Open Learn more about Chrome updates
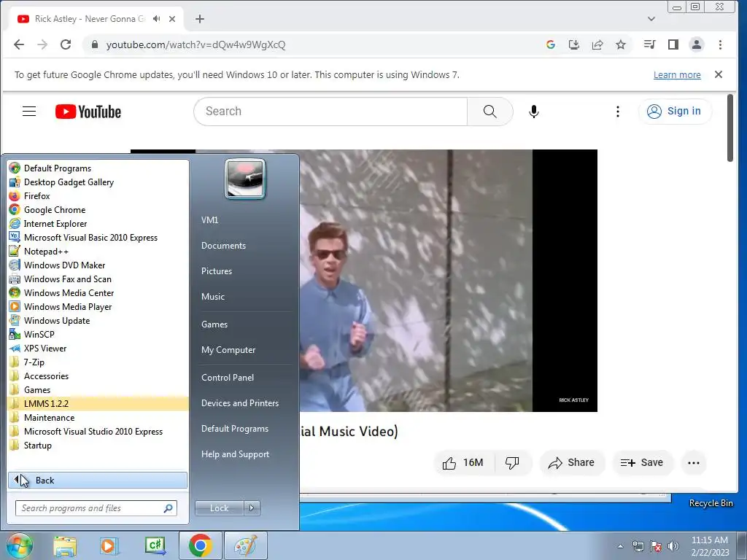The width and height of the screenshot is (747, 560). pyautogui.click(x=676, y=75)
